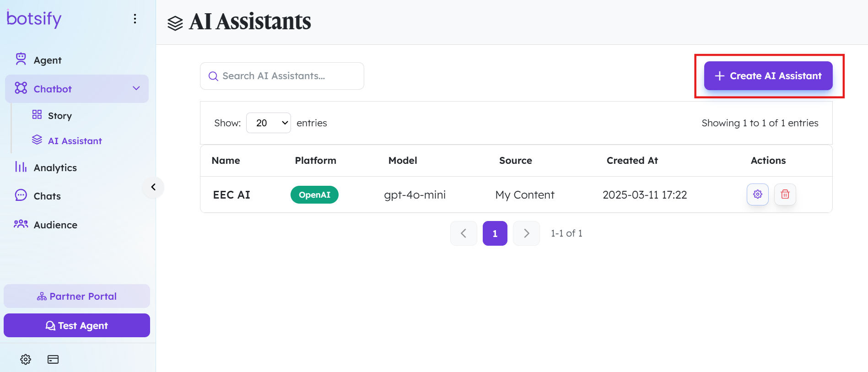
Task: Delete the EEC AI assistant
Action: click(785, 194)
